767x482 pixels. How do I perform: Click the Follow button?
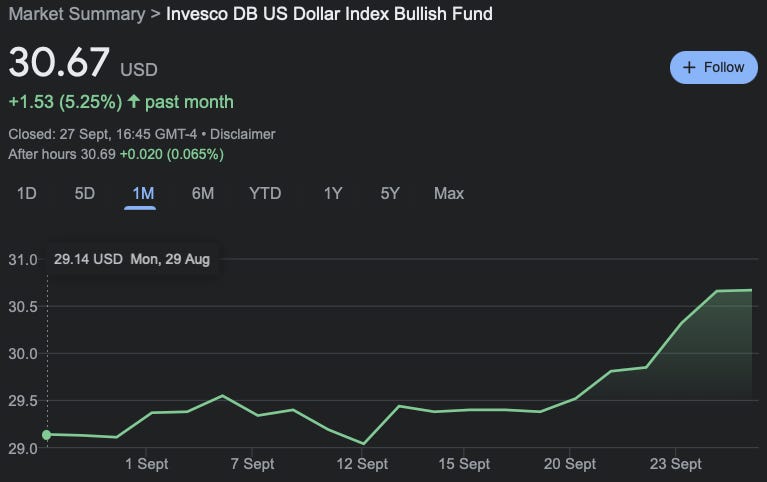(x=713, y=68)
